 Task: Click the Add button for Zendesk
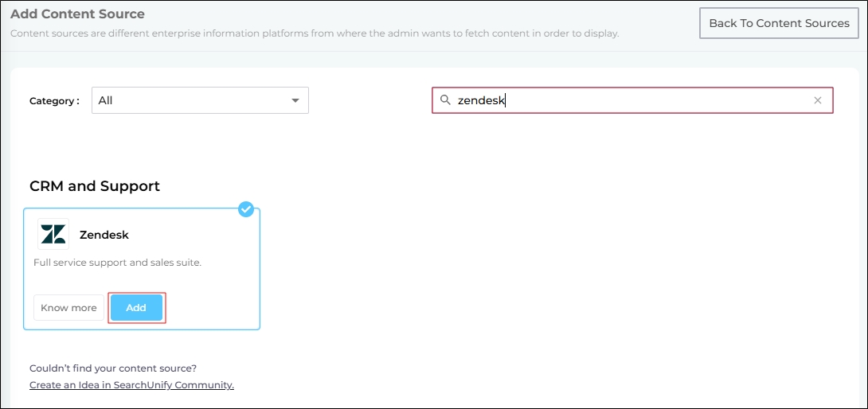(x=136, y=308)
